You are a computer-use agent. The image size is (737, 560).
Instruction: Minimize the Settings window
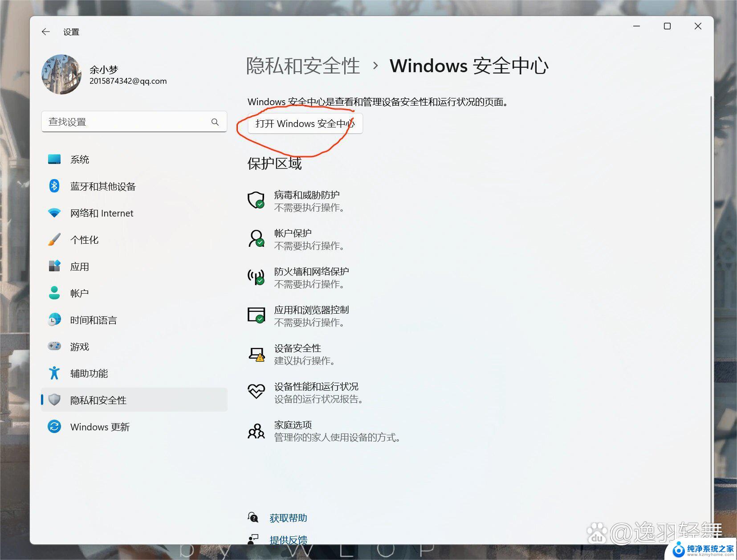(x=637, y=26)
